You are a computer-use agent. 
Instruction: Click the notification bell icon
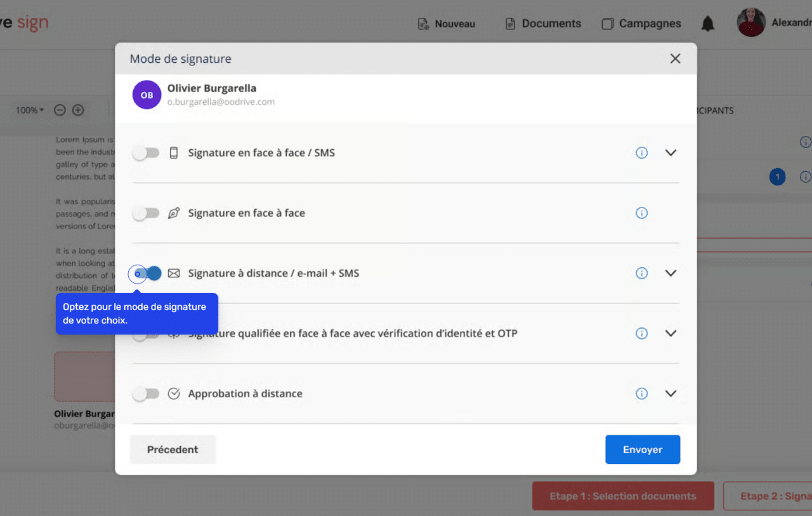(708, 24)
